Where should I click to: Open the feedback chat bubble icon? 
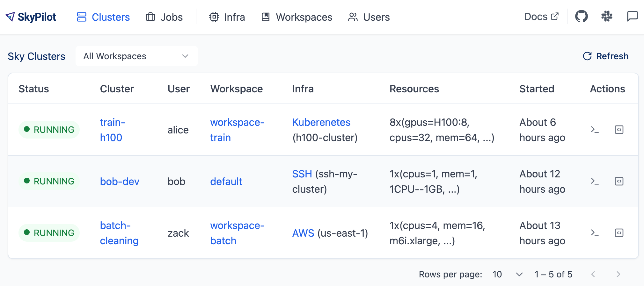pos(632,17)
